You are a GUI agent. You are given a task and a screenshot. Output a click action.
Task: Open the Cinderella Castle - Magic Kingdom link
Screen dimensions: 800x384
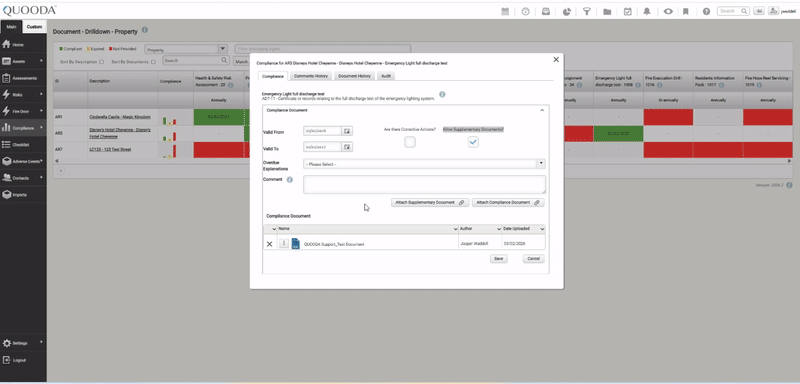(x=120, y=117)
